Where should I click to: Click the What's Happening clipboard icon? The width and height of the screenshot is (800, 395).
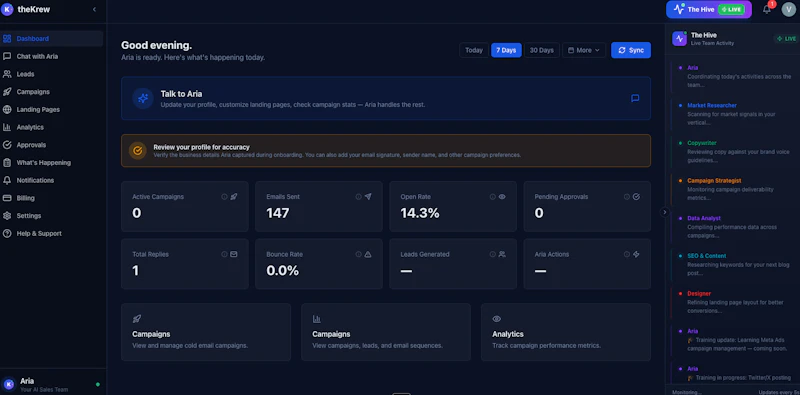pos(7,163)
